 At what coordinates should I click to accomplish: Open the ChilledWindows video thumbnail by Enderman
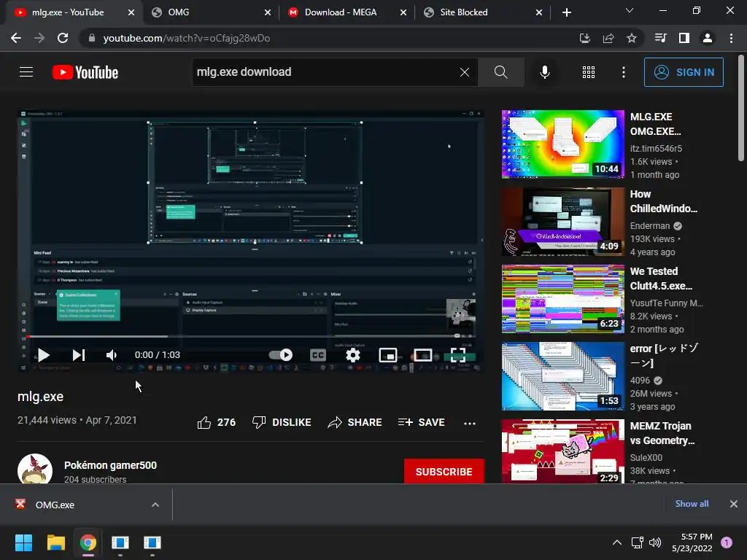click(563, 222)
